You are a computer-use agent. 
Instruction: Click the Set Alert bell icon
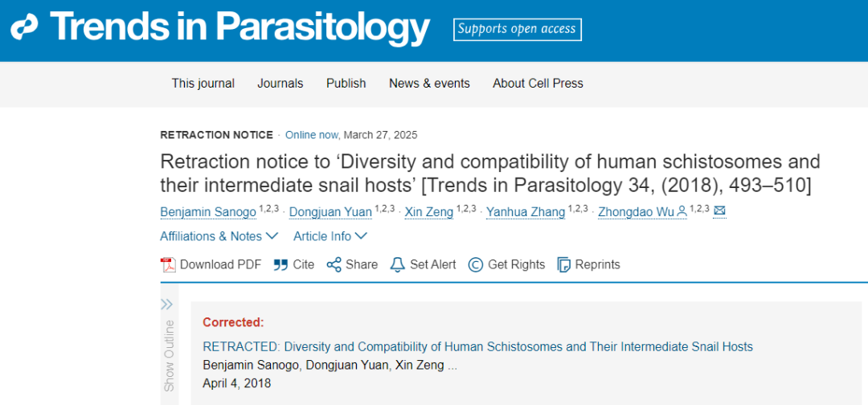(x=398, y=265)
